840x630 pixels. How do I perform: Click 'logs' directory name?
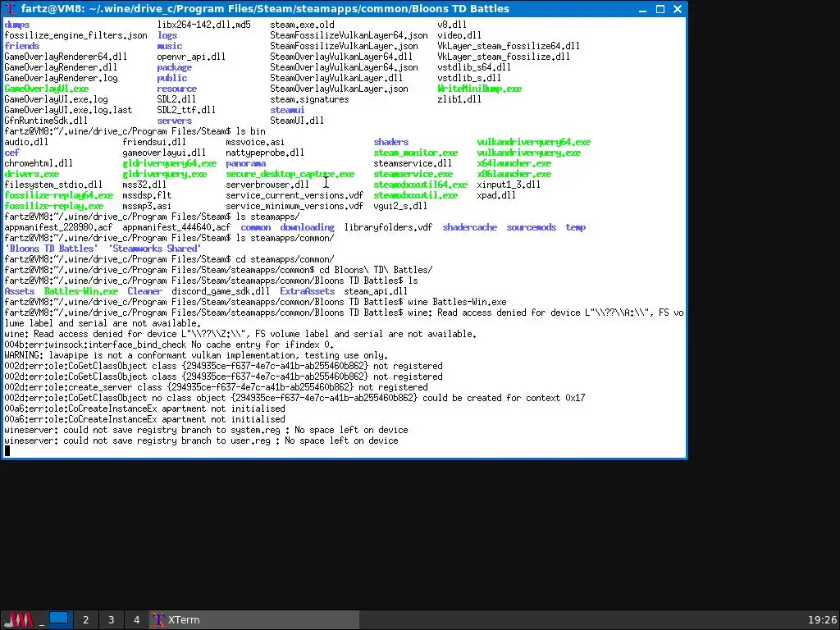[167, 35]
